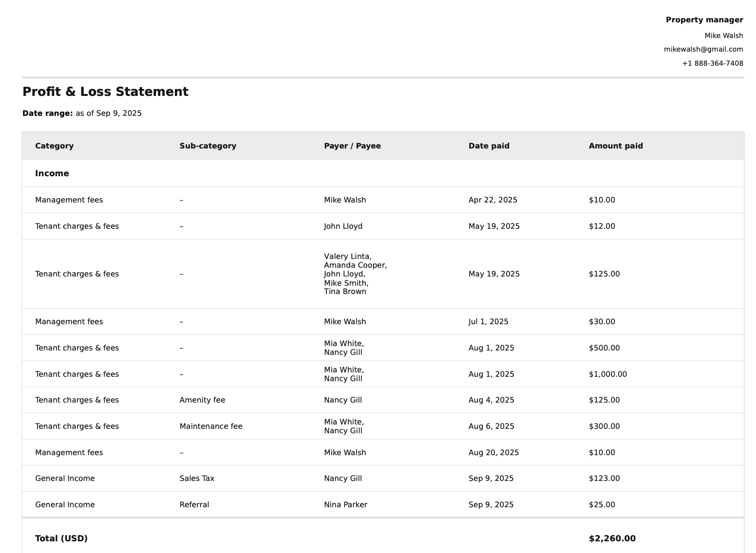Select the Maintenance fee sub-category
This screenshot has width=756, height=553.
pyautogui.click(x=211, y=426)
